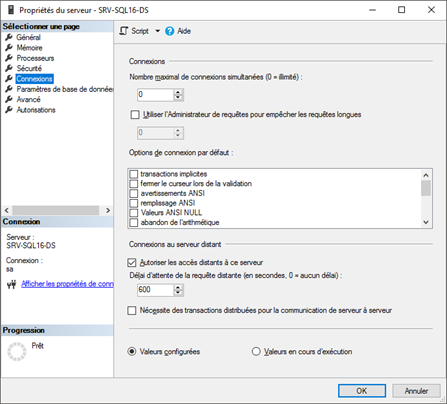Screen dimensions: 447x404
Task: Select Valeurs en cours d'exécution radio button
Action: click(x=256, y=352)
